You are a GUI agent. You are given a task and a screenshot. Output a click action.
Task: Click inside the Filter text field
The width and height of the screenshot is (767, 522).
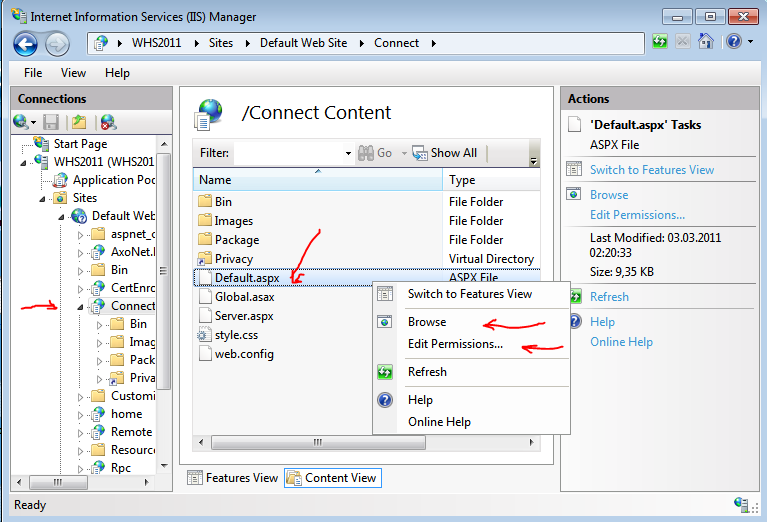pos(288,153)
